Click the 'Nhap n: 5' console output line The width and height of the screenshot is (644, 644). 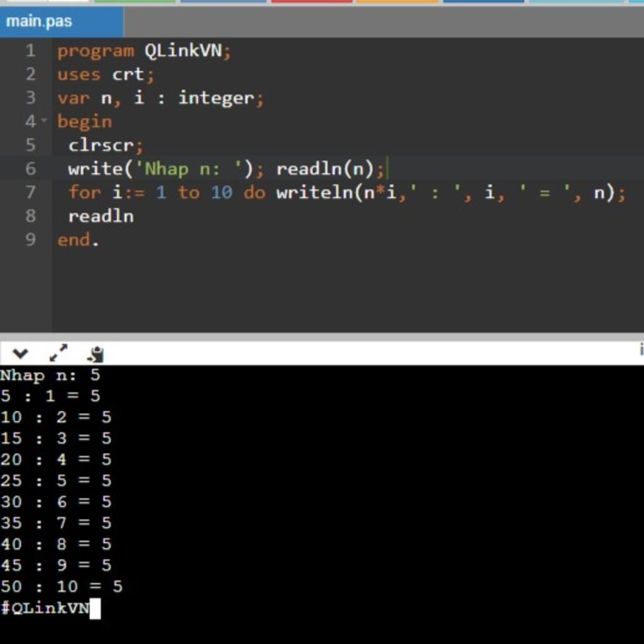click(50, 375)
